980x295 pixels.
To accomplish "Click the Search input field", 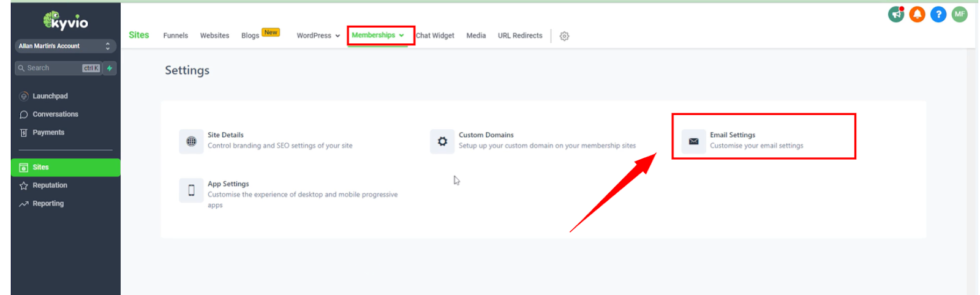I will pyautogui.click(x=52, y=68).
